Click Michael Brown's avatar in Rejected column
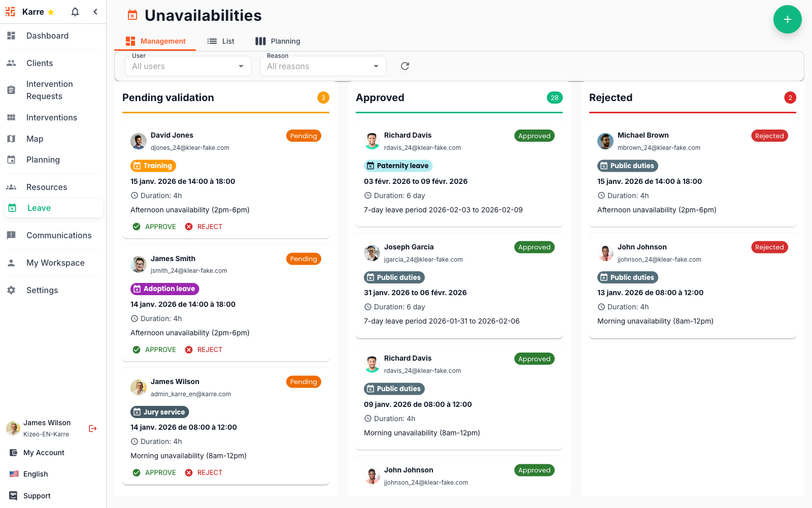 pos(605,141)
